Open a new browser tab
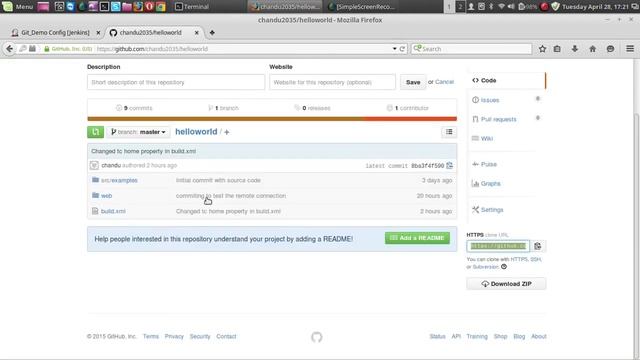 pyautogui.click(x=212, y=33)
